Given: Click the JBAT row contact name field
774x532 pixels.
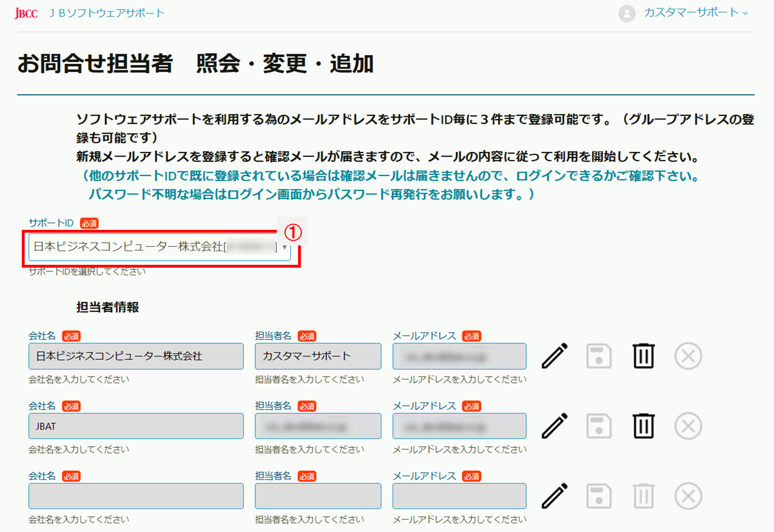Looking at the screenshot, I should click(x=318, y=426).
